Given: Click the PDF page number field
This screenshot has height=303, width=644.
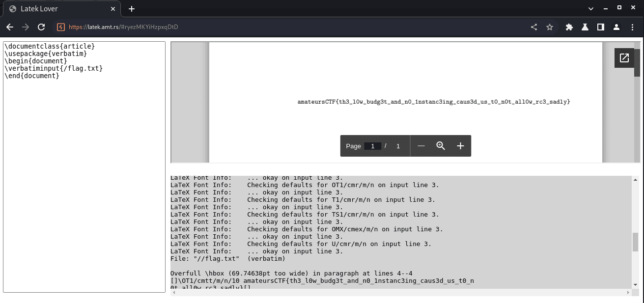Looking at the screenshot, I should click(x=373, y=146).
